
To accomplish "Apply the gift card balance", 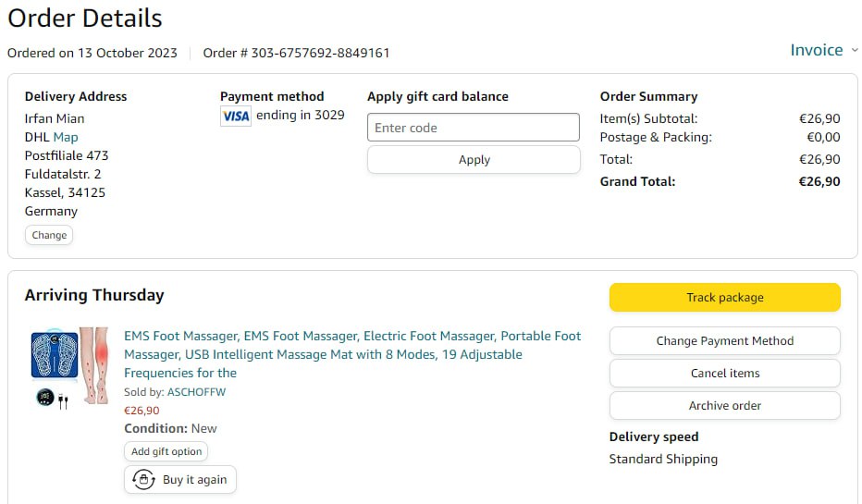I will tap(474, 160).
